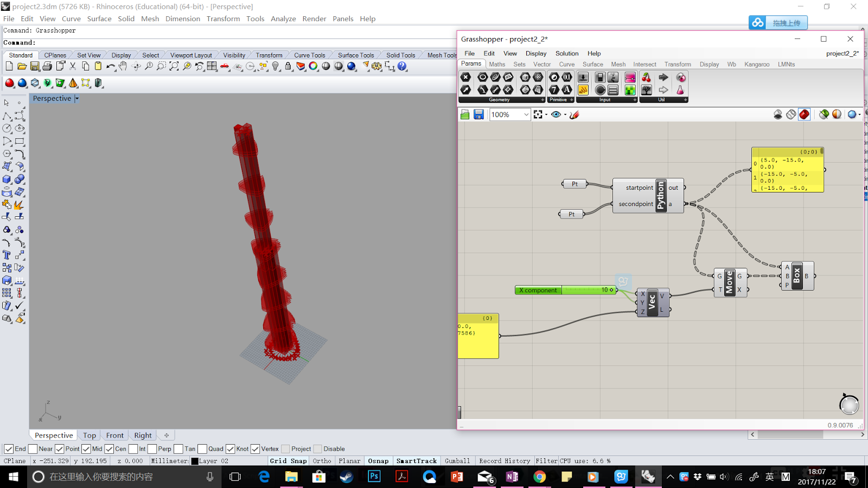Open the blue sphere preview settings dropdown

coord(860,114)
